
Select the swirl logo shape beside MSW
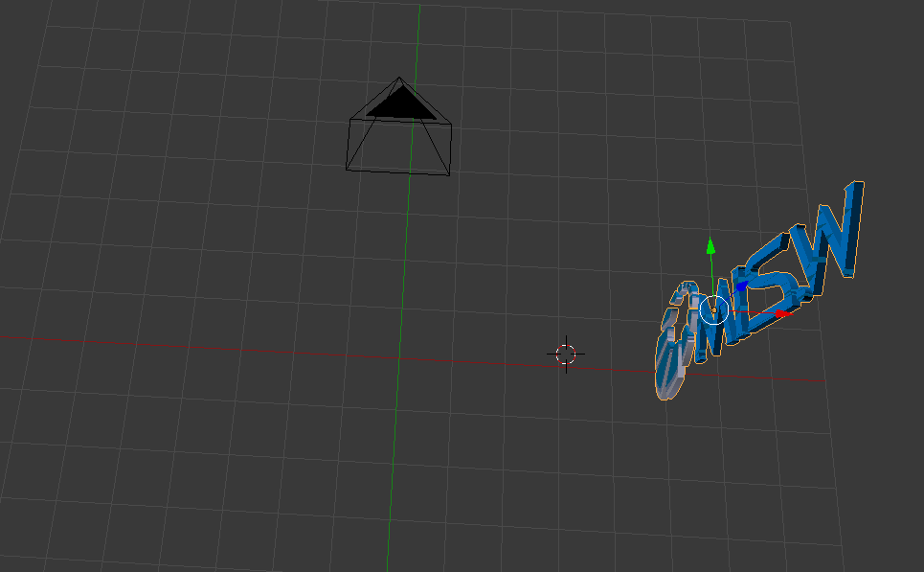pos(677,340)
